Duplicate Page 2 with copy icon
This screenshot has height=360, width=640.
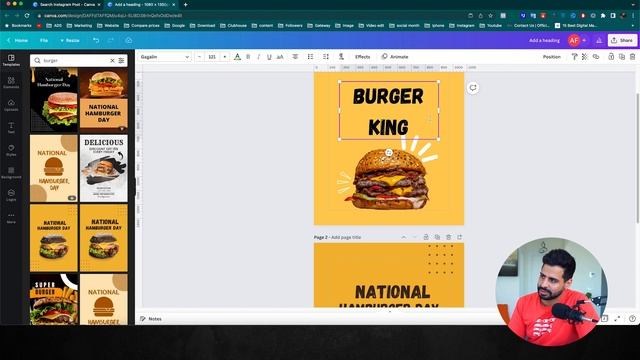(437, 237)
